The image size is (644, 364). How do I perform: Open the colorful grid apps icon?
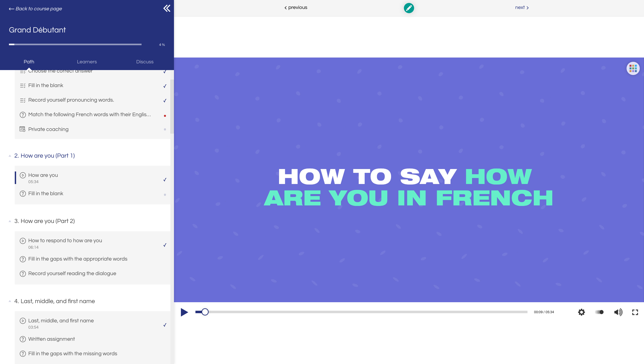(633, 68)
